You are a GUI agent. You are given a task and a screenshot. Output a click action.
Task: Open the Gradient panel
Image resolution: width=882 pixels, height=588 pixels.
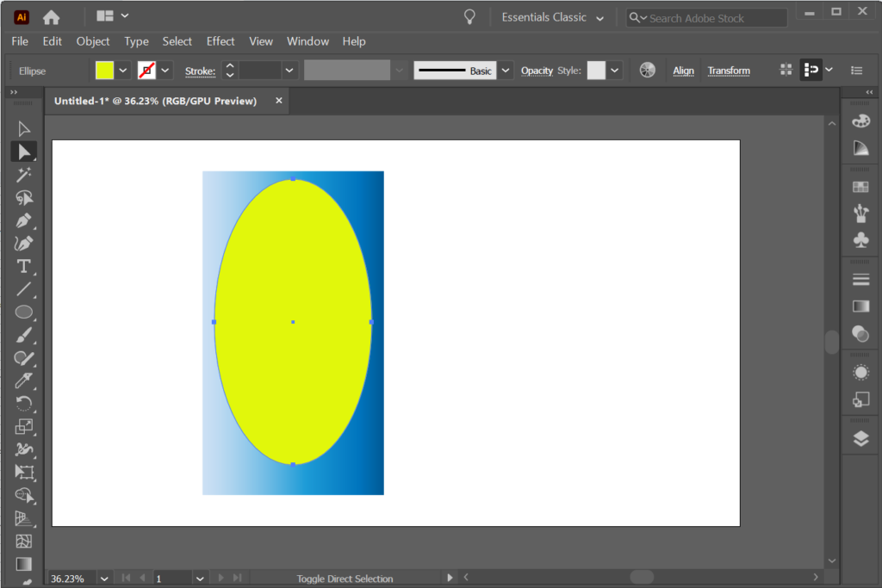pos(860,306)
